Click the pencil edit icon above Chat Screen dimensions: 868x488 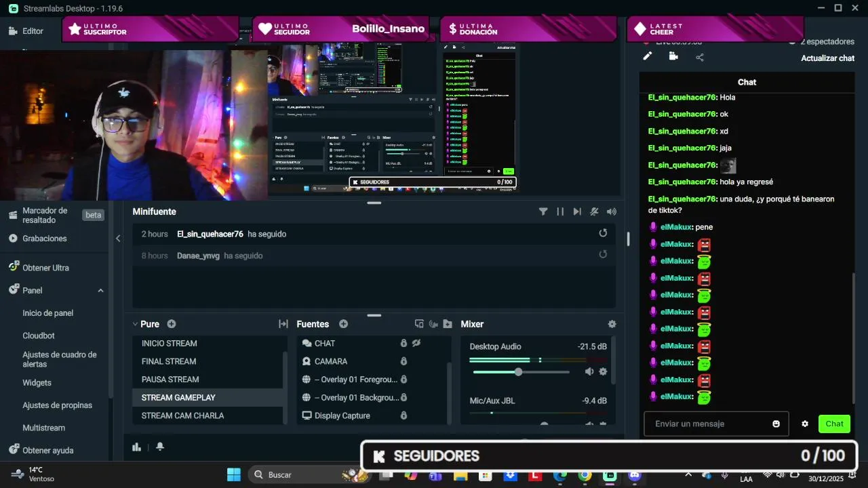[x=648, y=56]
